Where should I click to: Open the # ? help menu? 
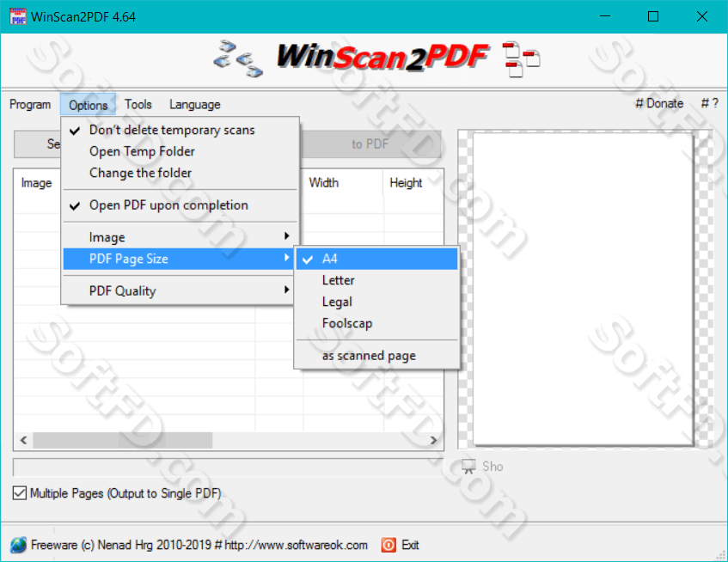tap(709, 103)
